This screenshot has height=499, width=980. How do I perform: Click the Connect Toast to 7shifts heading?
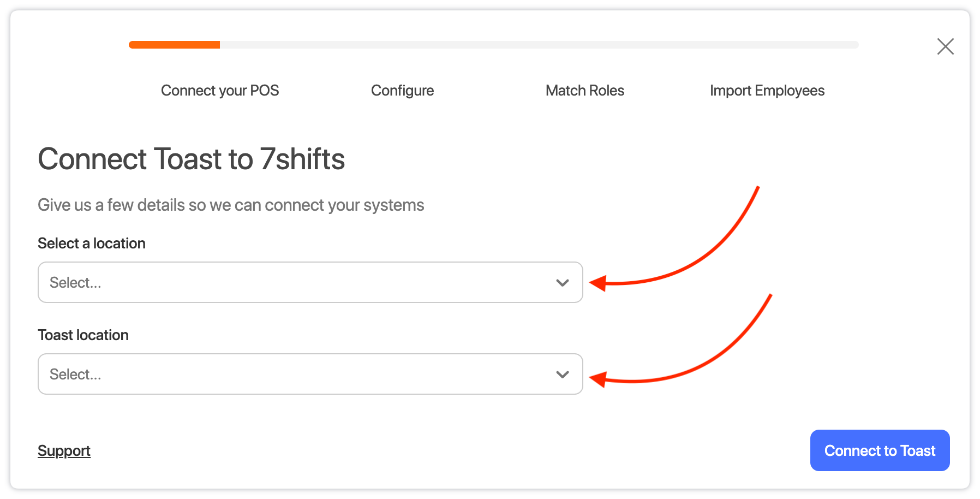191,159
